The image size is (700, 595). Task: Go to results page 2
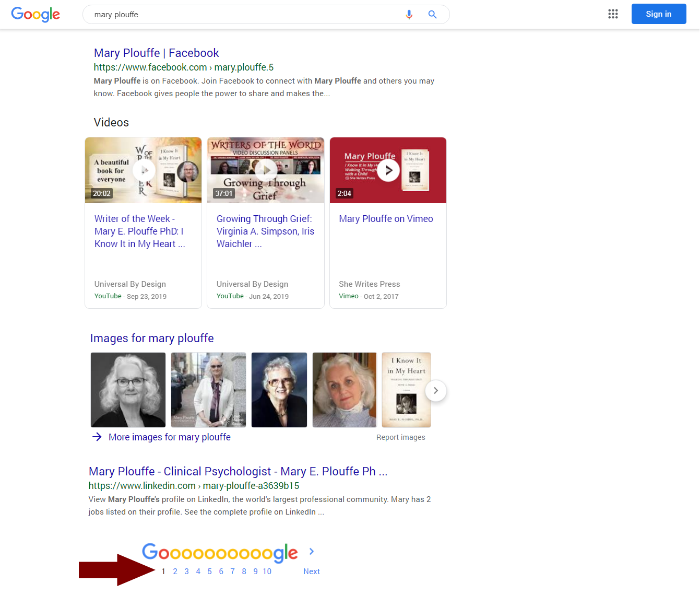(x=175, y=571)
